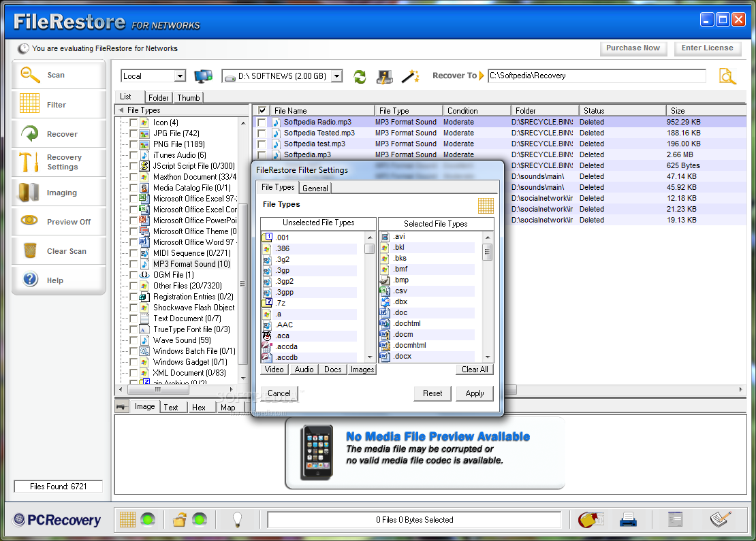Click the lock folder icon in bottom bar
The image size is (756, 541).
pyautogui.click(x=179, y=519)
